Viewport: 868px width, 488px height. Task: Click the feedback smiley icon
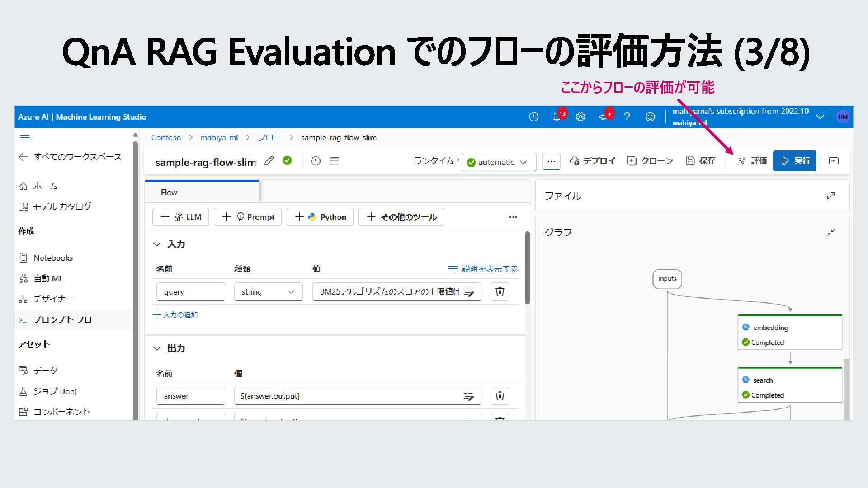coord(650,117)
